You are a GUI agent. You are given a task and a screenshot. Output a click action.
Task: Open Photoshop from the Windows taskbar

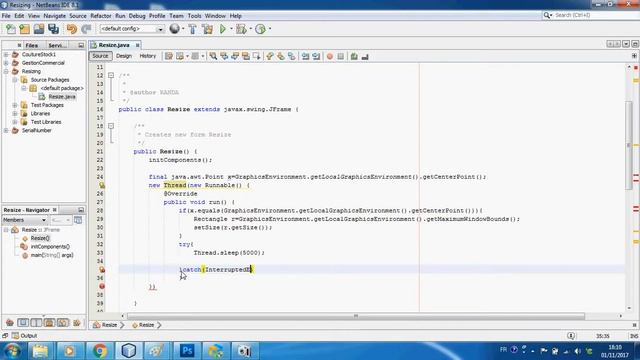coord(187,351)
